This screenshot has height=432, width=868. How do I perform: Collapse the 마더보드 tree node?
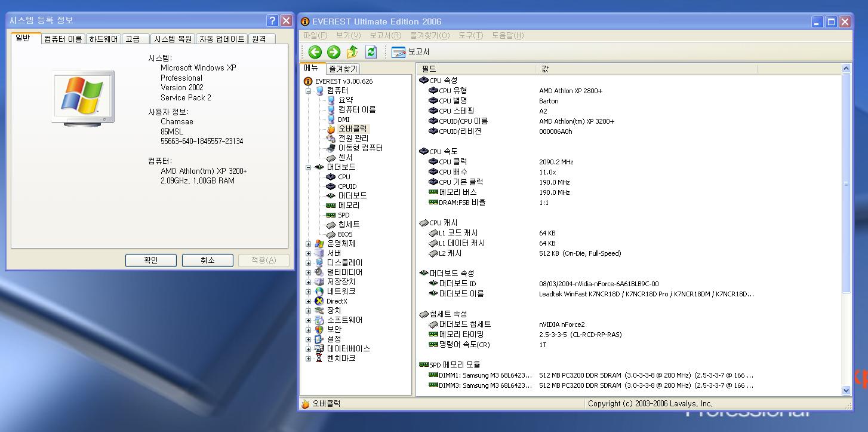coord(308,167)
